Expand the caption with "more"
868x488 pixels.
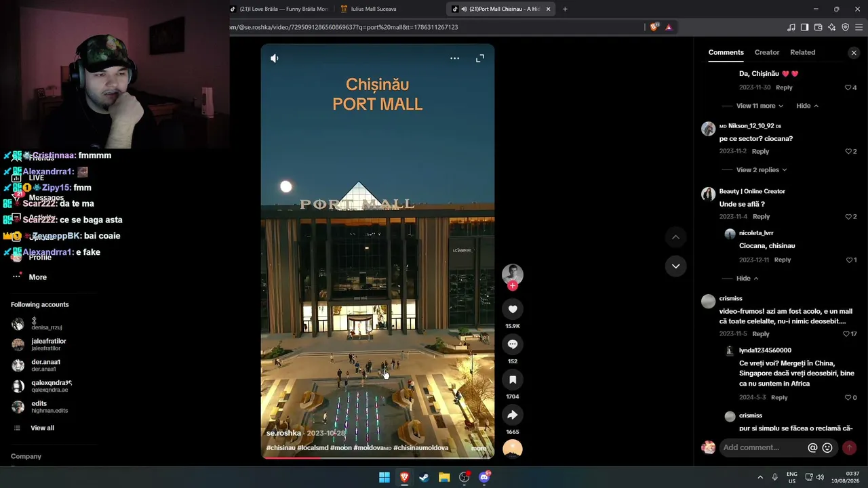[x=479, y=448]
